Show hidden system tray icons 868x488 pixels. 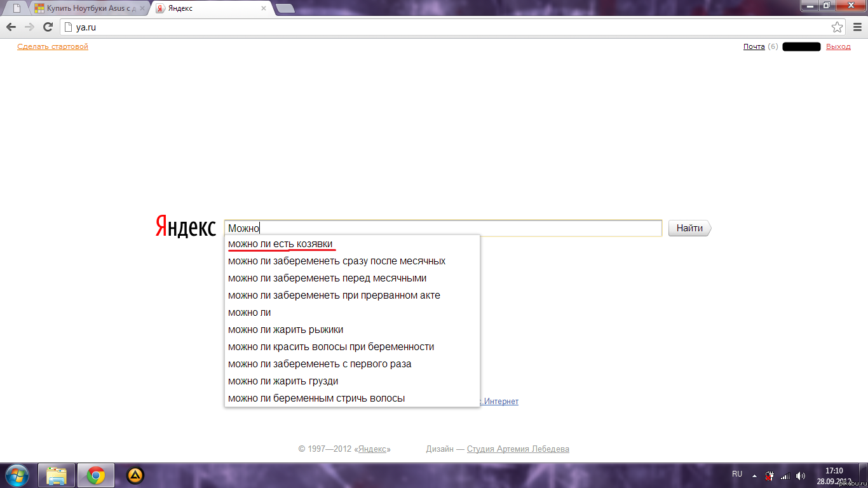pyautogui.click(x=754, y=475)
